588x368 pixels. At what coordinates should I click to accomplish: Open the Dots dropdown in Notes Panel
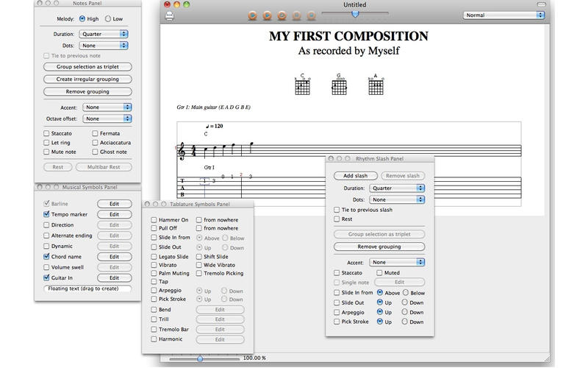pyautogui.click(x=104, y=46)
